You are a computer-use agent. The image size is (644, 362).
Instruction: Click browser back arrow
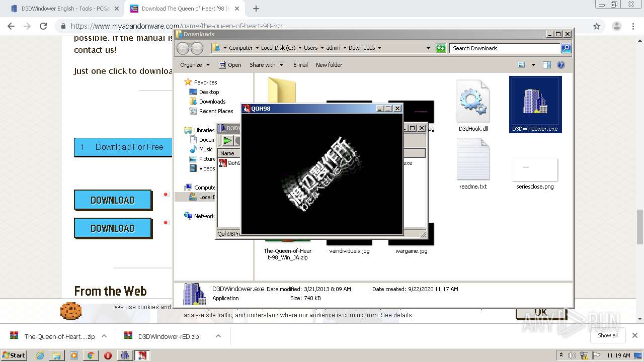click(x=11, y=26)
